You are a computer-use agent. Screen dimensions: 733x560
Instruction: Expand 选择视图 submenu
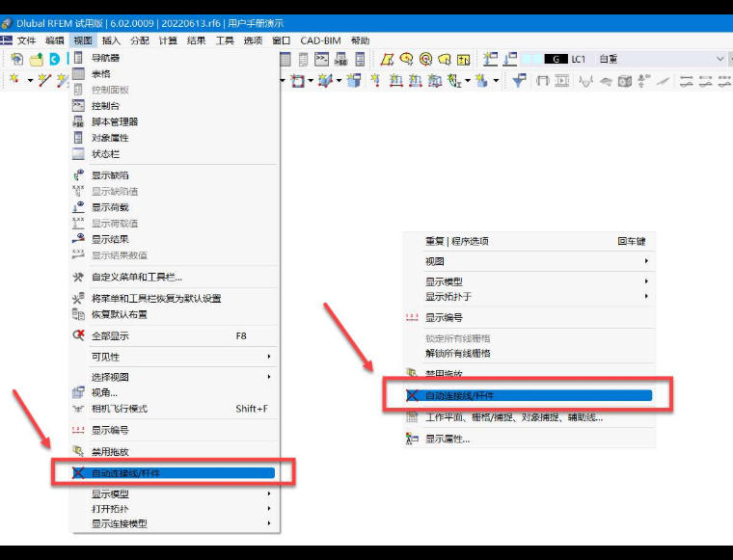(175, 377)
